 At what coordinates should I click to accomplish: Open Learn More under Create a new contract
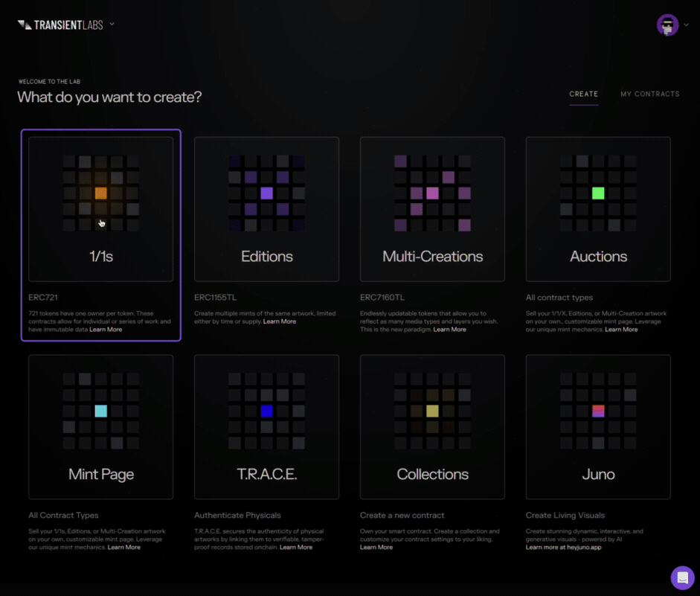tap(376, 548)
